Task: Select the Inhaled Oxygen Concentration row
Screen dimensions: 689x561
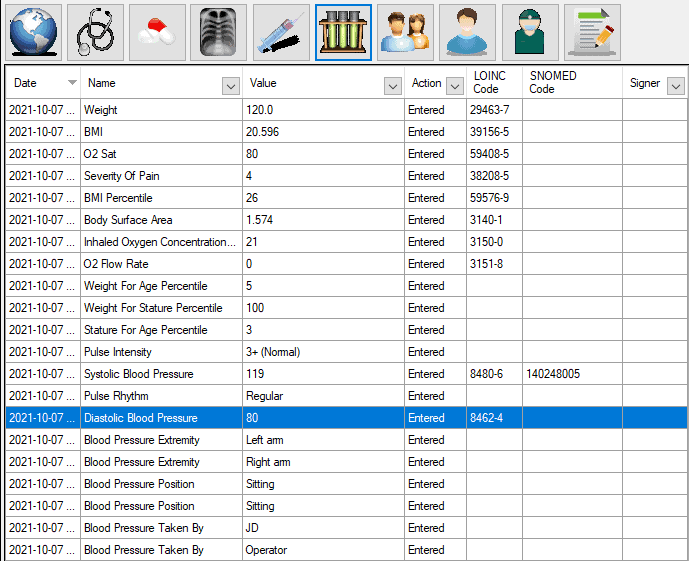Action: [347, 242]
